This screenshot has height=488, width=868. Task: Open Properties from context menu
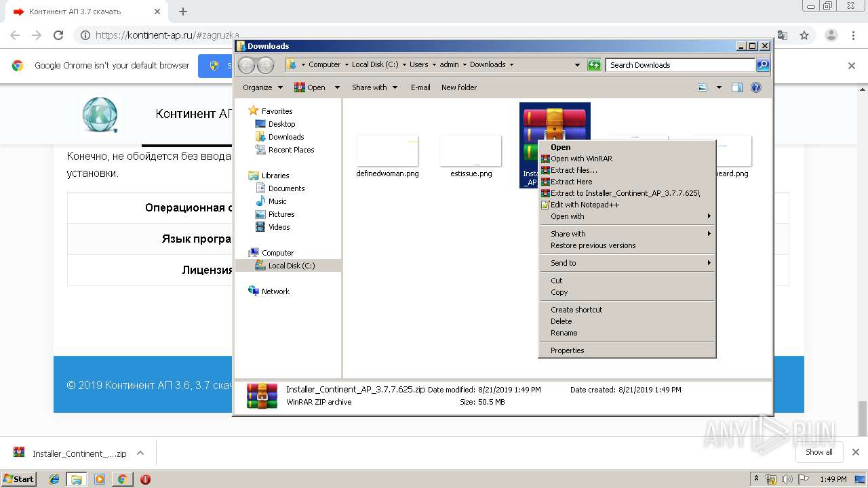[x=627, y=350]
